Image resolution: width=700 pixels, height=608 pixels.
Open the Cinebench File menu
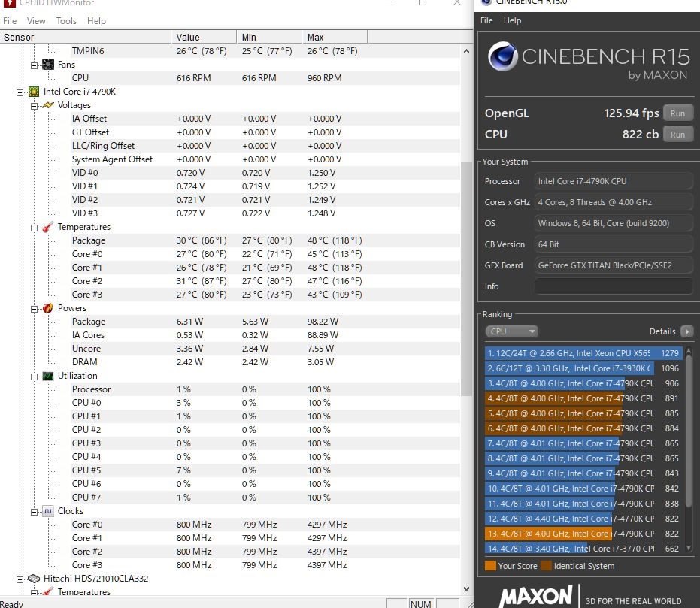pyautogui.click(x=486, y=20)
